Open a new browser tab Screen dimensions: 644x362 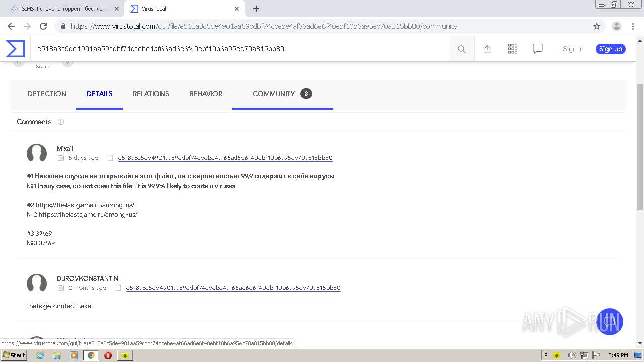(x=256, y=9)
